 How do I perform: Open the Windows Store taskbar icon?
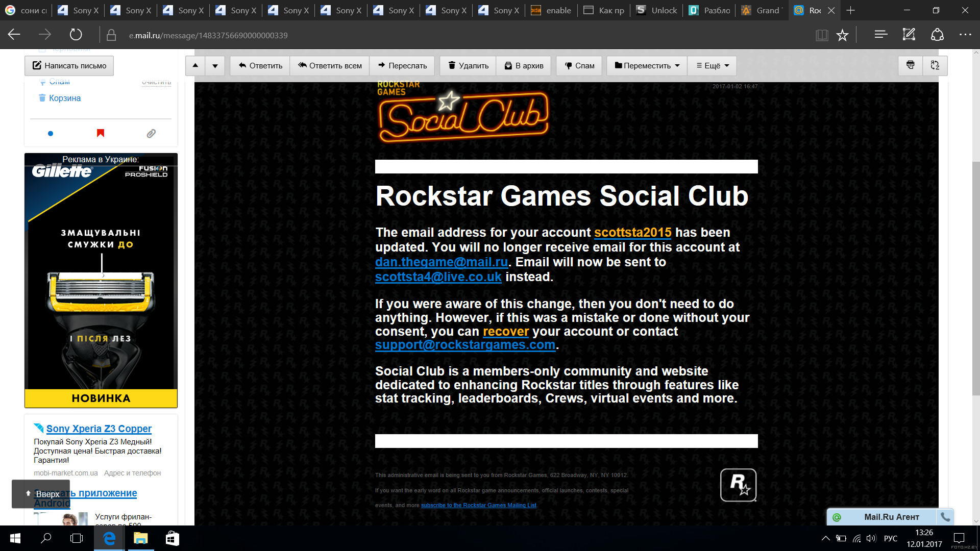click(x=172, y=538)
